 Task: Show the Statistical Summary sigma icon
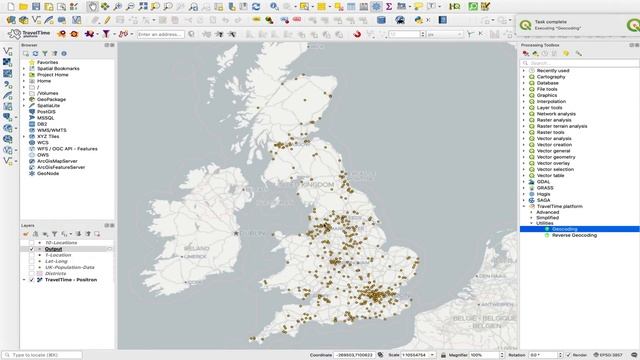[x=389, y=7]
